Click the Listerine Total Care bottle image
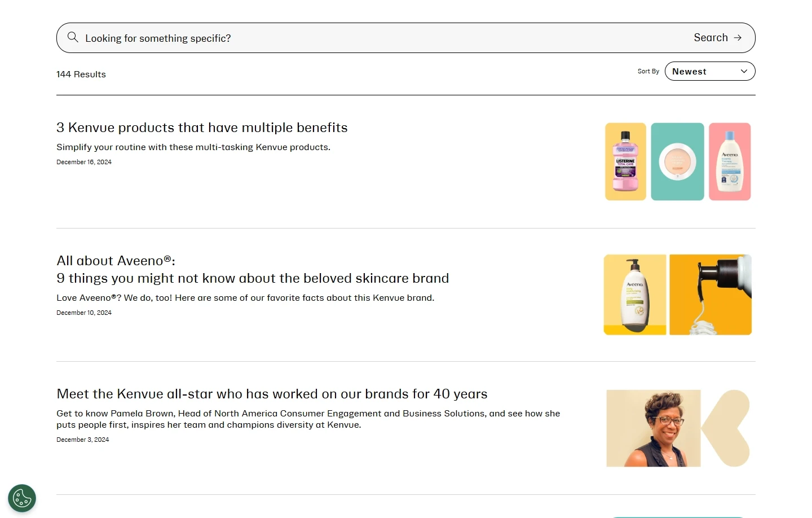 click(x=625, y=161)
